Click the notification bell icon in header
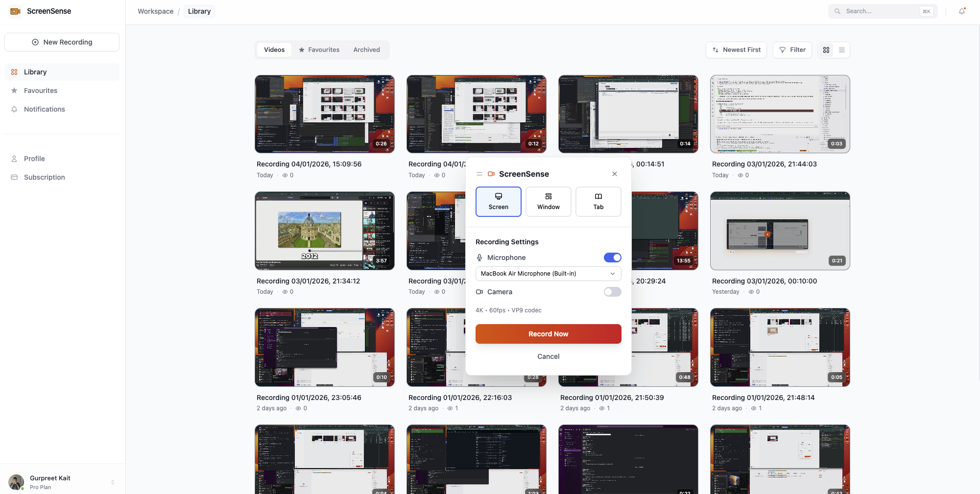The height and width of the screenshot is (494, 980). 962,11
